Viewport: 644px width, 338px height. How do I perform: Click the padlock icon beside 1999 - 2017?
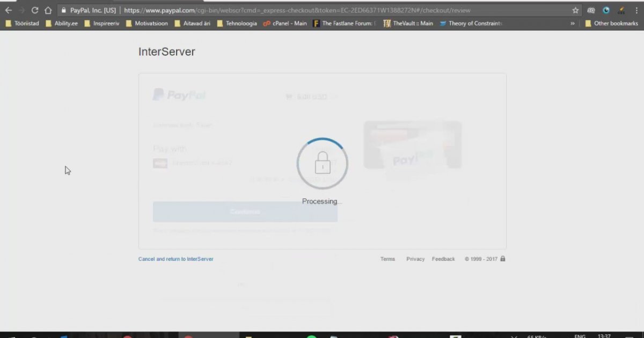tap(503, 259)
